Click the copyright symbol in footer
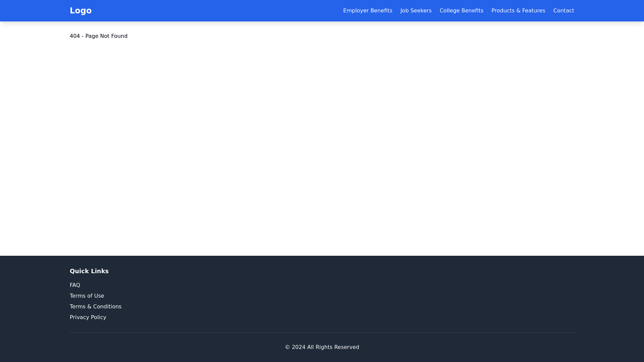The height and width of the screenshot is (362, 644). tap(287, 347)
